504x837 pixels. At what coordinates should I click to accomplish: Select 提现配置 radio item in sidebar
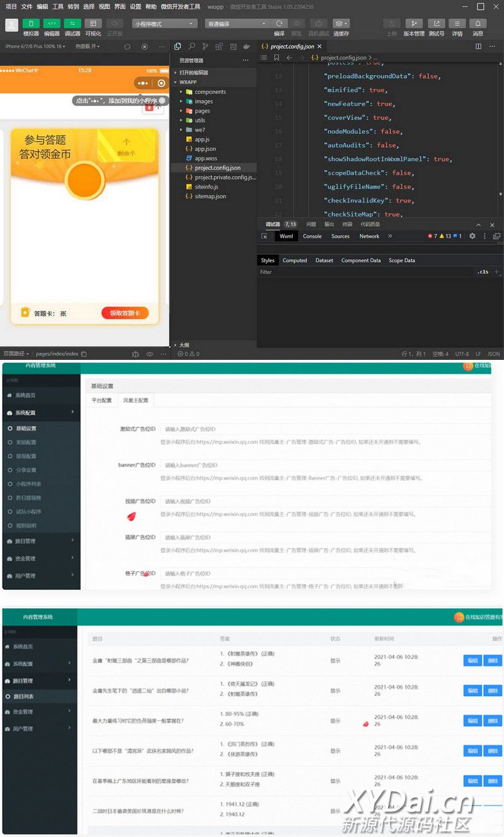click(26, 456)
